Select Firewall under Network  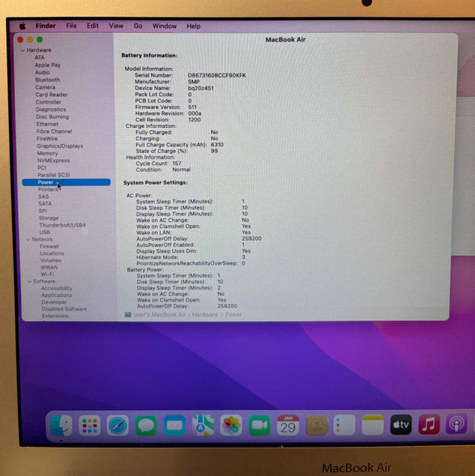(x=49, y=246)
